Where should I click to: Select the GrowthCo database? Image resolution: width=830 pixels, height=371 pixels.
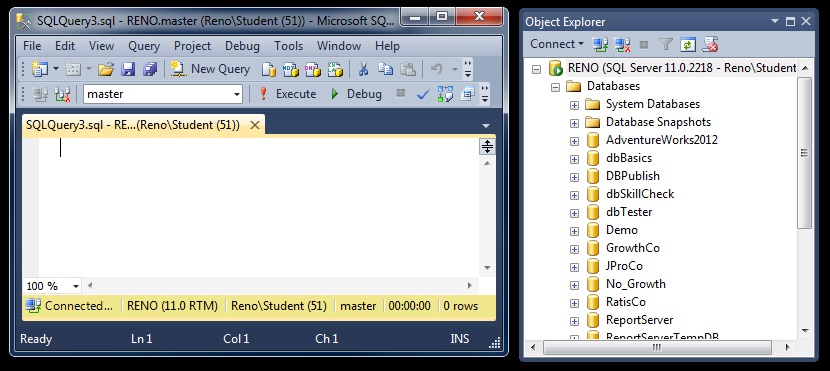[633, 248]
